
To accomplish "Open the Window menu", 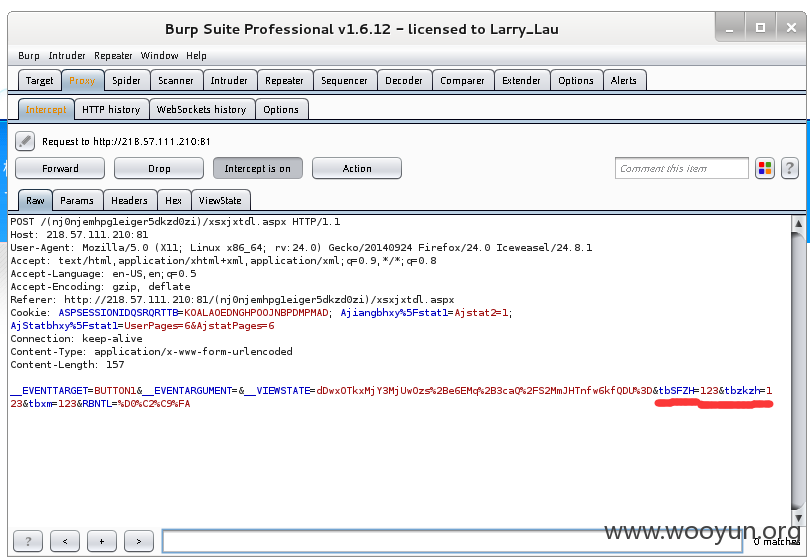I will [159, 56].
